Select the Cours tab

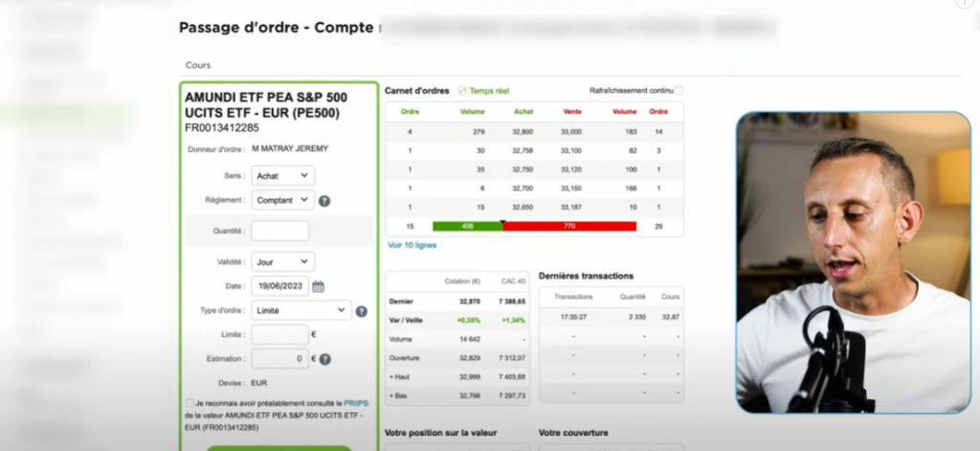point(198,65)
